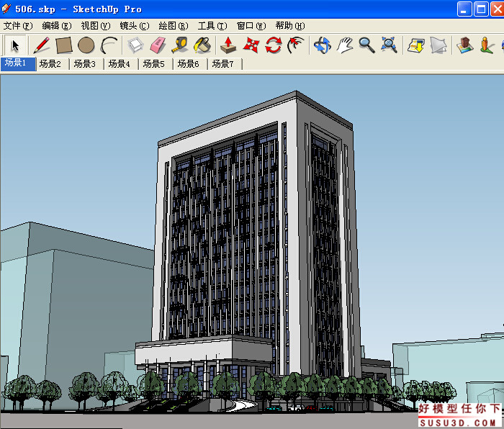Switch to scene tab 场景7
The image size is (504, 429).
[225, 63]
